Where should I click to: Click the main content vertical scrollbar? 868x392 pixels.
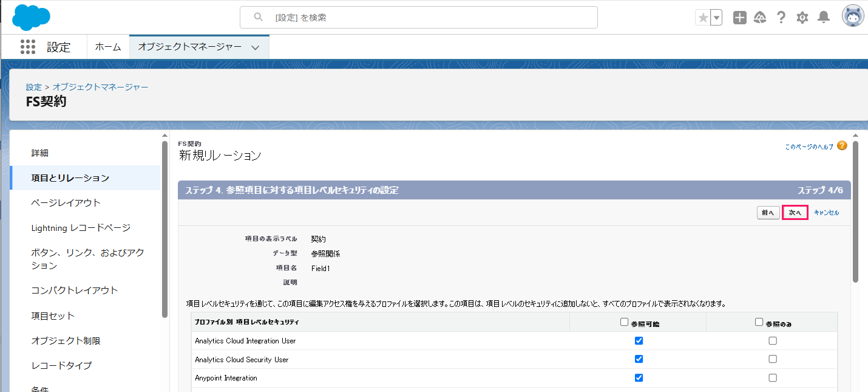(x=855, y=211)
